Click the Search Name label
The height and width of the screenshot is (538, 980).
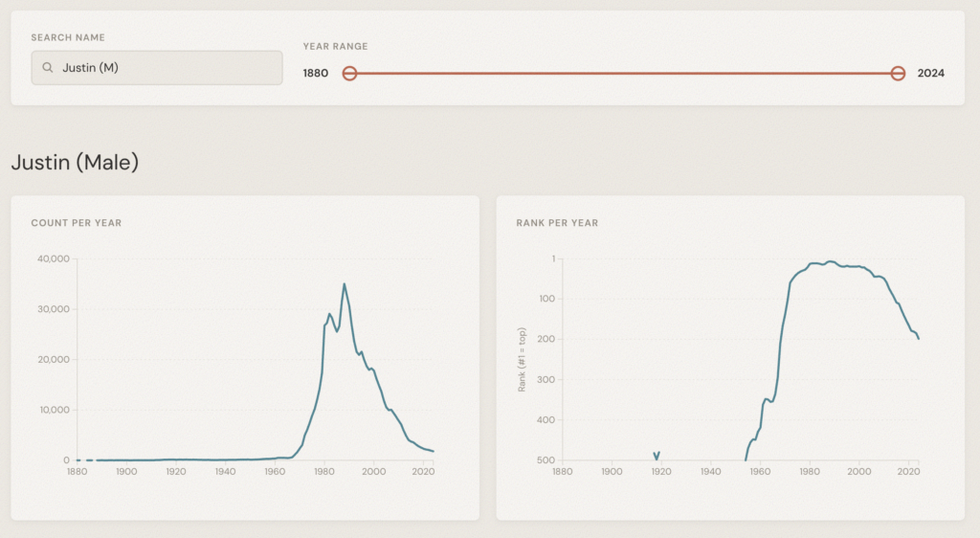tap(68, 37)
